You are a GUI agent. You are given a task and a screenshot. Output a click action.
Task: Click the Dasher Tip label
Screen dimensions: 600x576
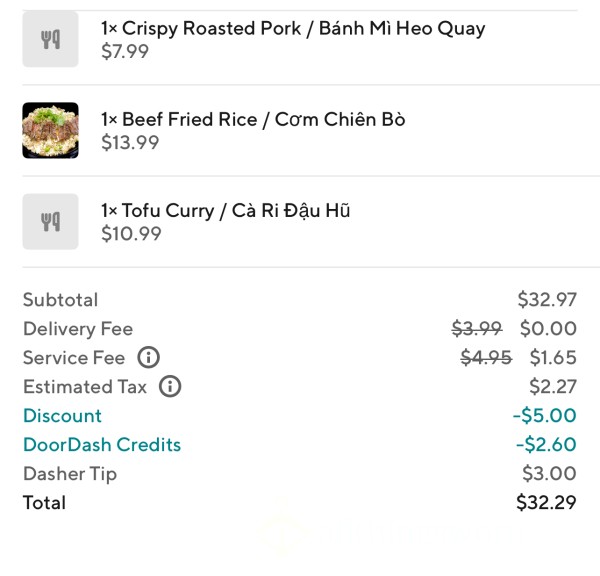[x=70, y=474]
